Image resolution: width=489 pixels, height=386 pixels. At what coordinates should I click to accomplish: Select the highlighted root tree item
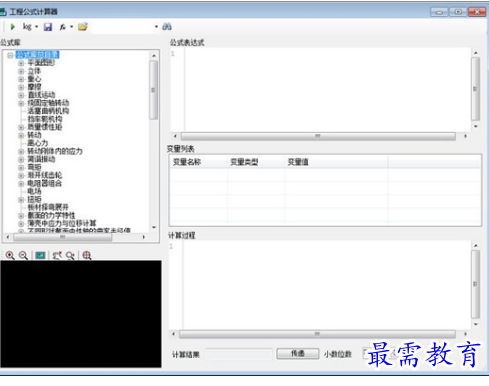pyautogui.click(x=37, y=55)
